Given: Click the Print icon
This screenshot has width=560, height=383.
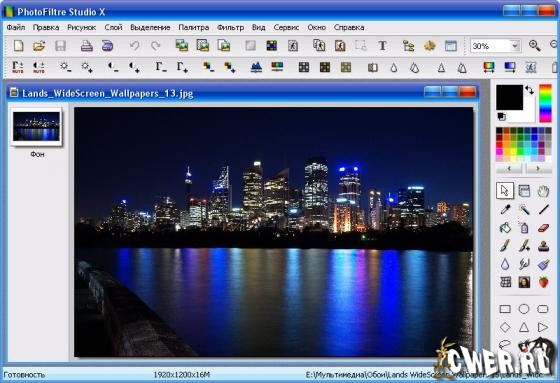Looking at the screenshot, I should (x=86, y=46).
